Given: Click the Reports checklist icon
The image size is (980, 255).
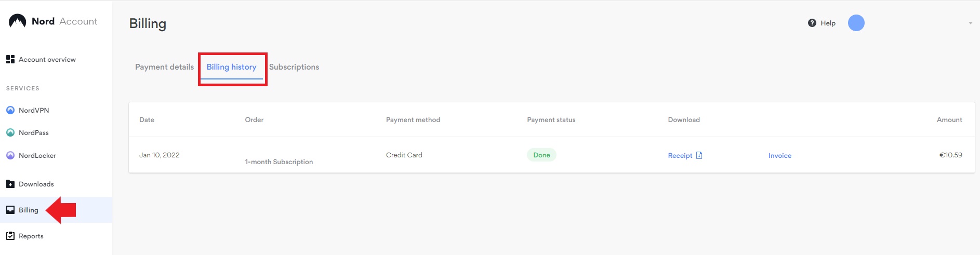Looking at the screenshot, I should tap(10, 236).
